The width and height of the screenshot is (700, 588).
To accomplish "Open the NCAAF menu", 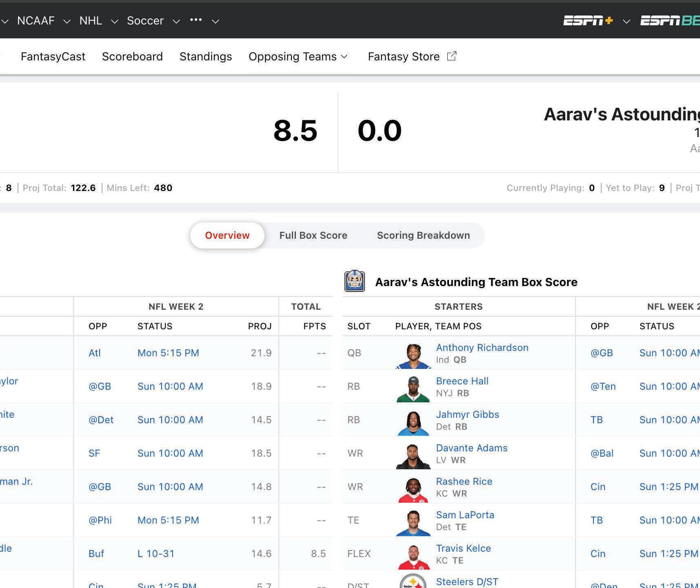I will pos(36,20).
